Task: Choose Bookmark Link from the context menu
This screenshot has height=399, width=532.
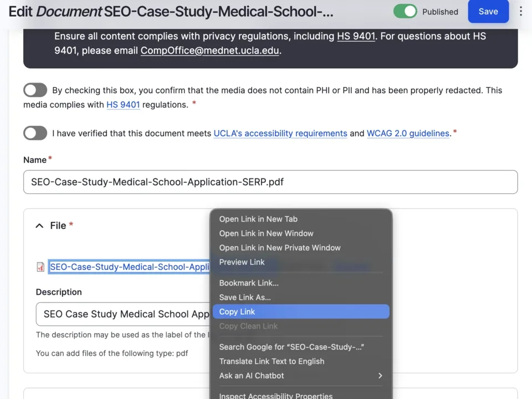Action: 249,283
